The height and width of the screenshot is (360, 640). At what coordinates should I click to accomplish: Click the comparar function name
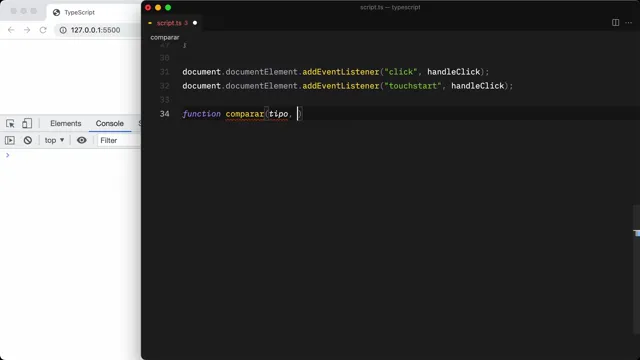(x=245, y=114)
